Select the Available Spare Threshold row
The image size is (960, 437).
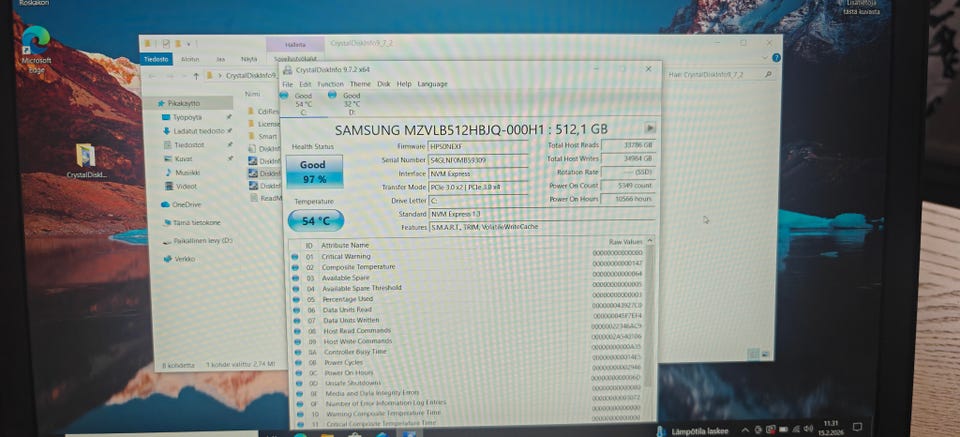tap(468, 288)
